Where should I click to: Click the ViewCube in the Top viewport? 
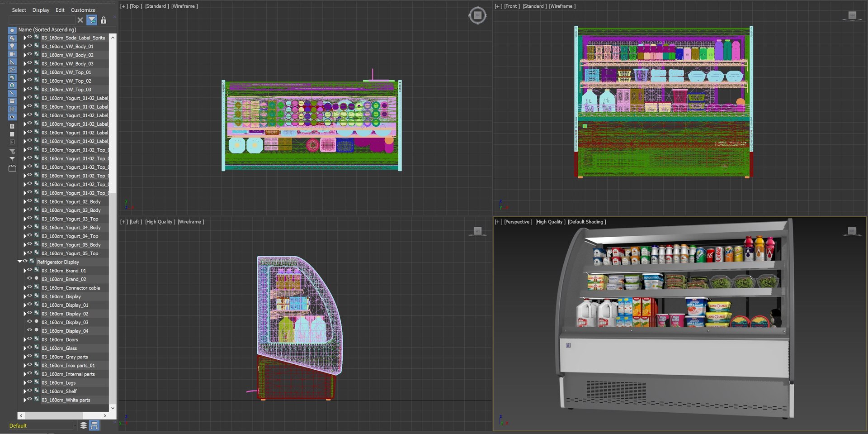pos(477,15)
